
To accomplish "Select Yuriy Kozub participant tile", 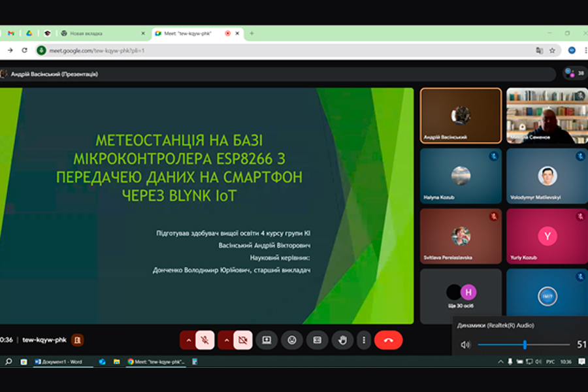I will (x=547, y=237).
